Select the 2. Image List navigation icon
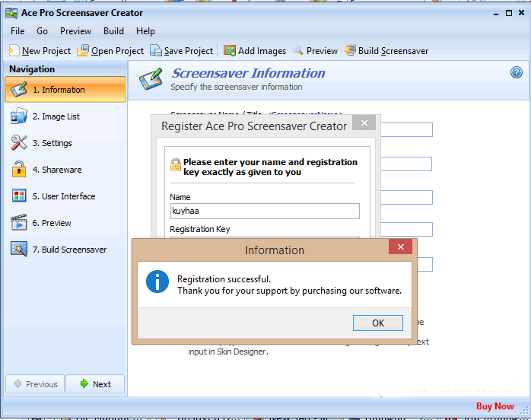 tap(19, 116)
